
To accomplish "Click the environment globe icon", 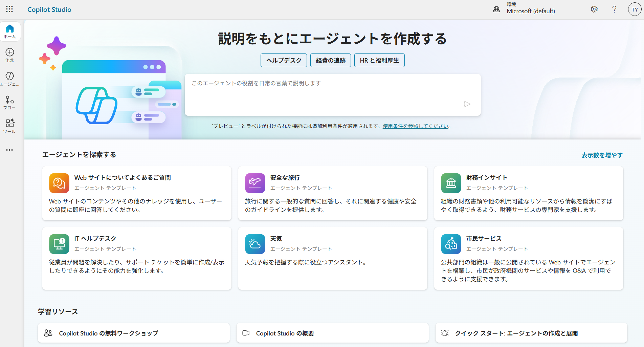I will 496,9.
